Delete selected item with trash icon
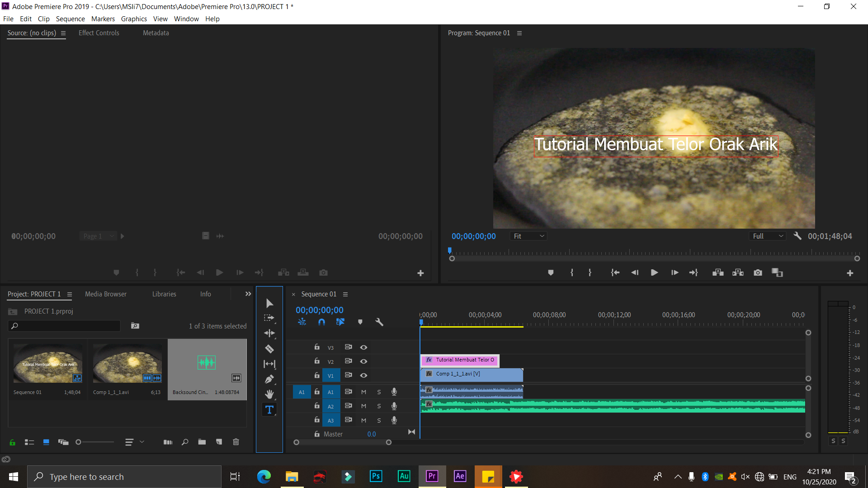 pos(236,442)
